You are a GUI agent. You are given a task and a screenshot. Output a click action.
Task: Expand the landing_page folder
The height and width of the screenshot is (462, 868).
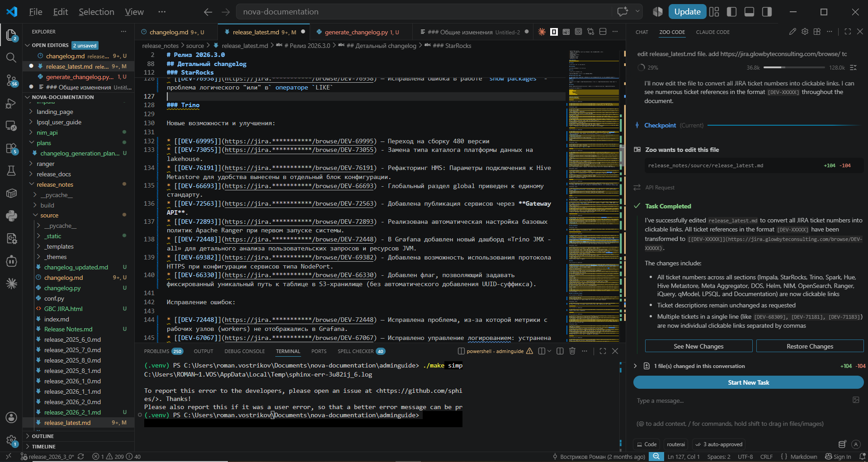[x=55, y=112]
